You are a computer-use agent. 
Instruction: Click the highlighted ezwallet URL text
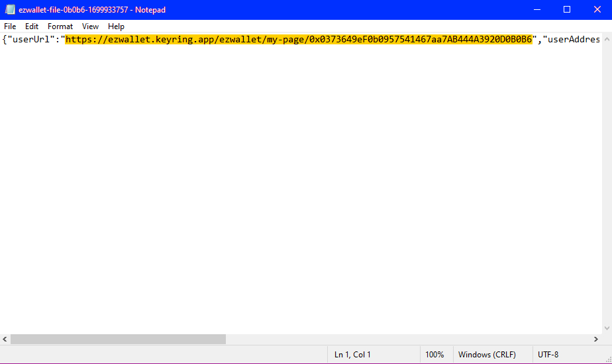298,40
